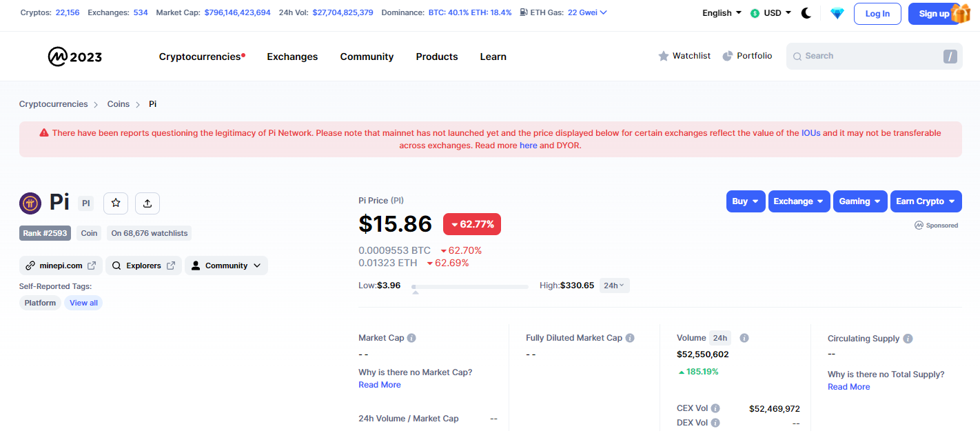Open the English language dropdown
980x440 pixels.
[722, 13]
